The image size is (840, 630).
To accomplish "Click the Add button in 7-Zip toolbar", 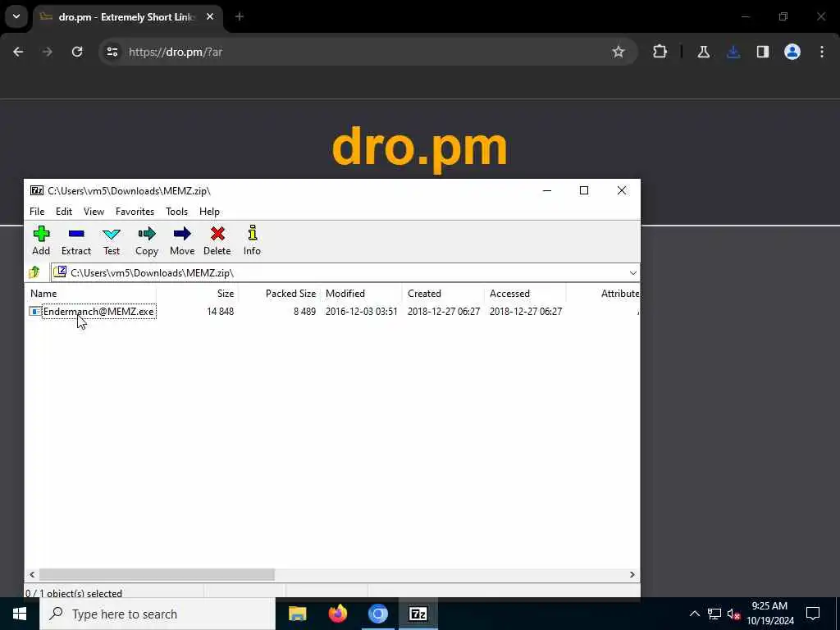I will 41,240.
